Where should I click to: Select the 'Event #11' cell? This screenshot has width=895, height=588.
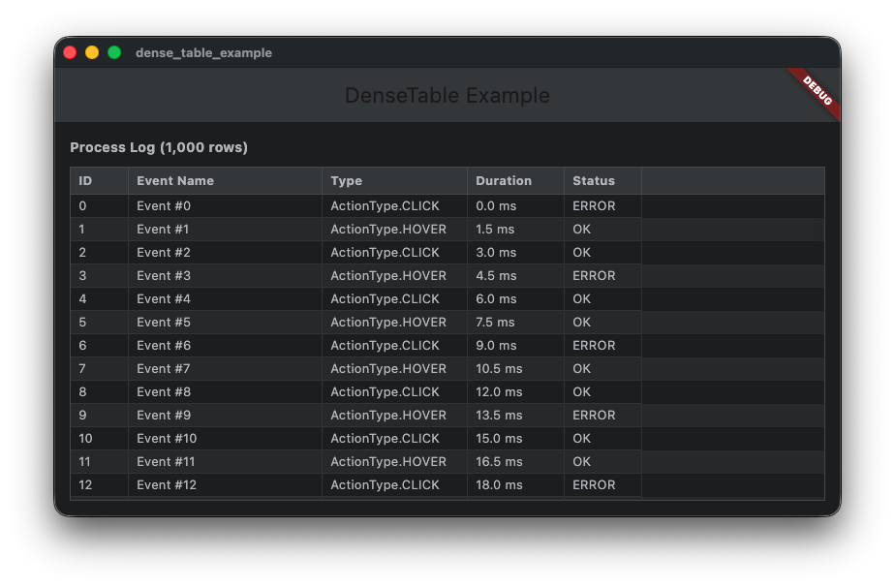point(225,462)
